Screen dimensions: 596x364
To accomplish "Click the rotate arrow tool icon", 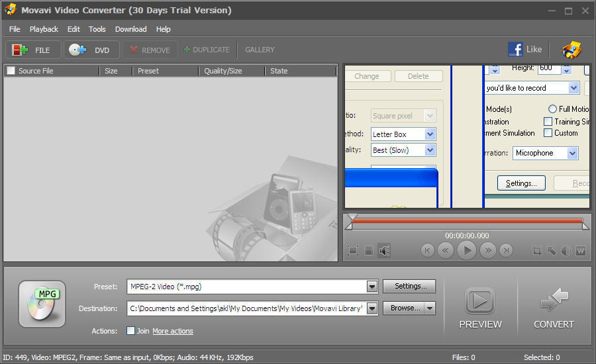I will [x=552, y=251].
